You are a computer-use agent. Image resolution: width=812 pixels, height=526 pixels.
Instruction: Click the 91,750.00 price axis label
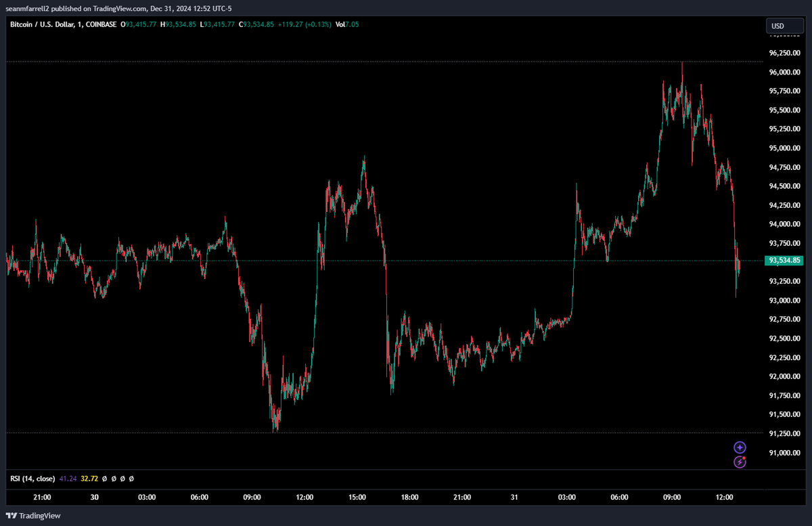785,395
